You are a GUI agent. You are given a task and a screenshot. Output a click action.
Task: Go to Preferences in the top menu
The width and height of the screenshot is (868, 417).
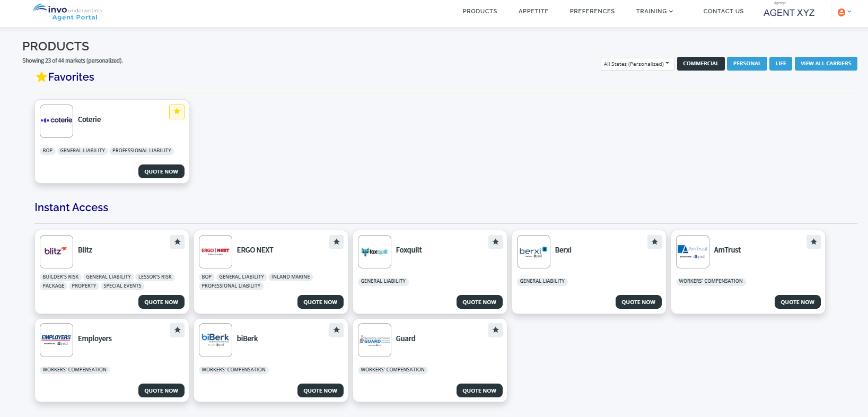point(592,11)
